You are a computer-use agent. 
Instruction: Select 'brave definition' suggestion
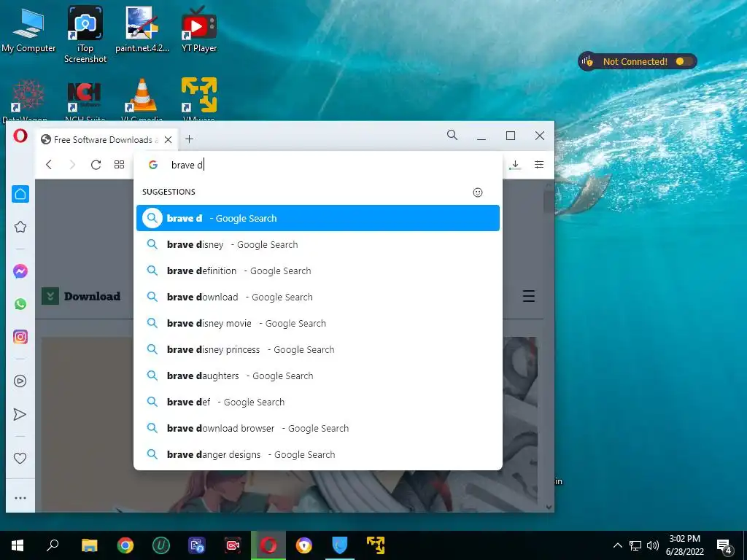pyautogui.click(x=318, y=271)
